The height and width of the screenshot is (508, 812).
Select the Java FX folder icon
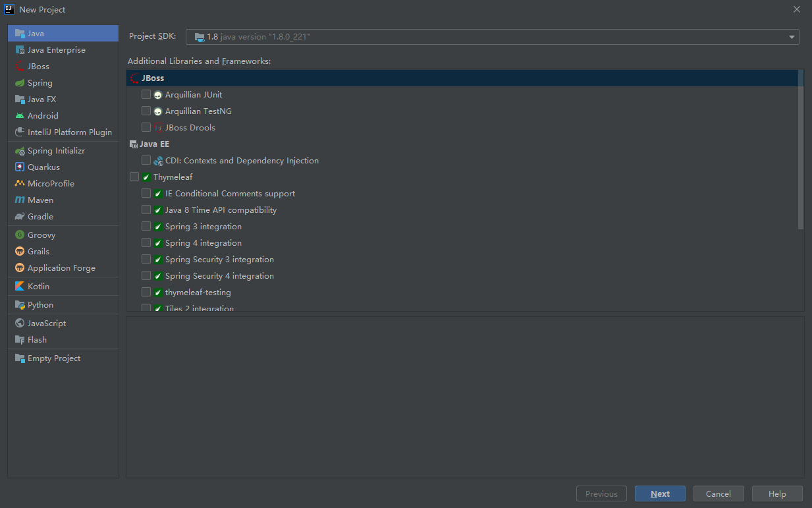click(x=20, y=99)
